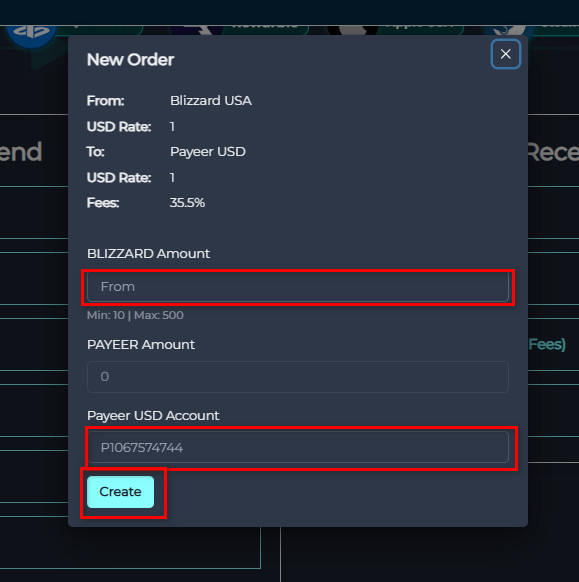
Task: Click the 'BLIZZARD Amount' label
Action: [x=148, y=254]
